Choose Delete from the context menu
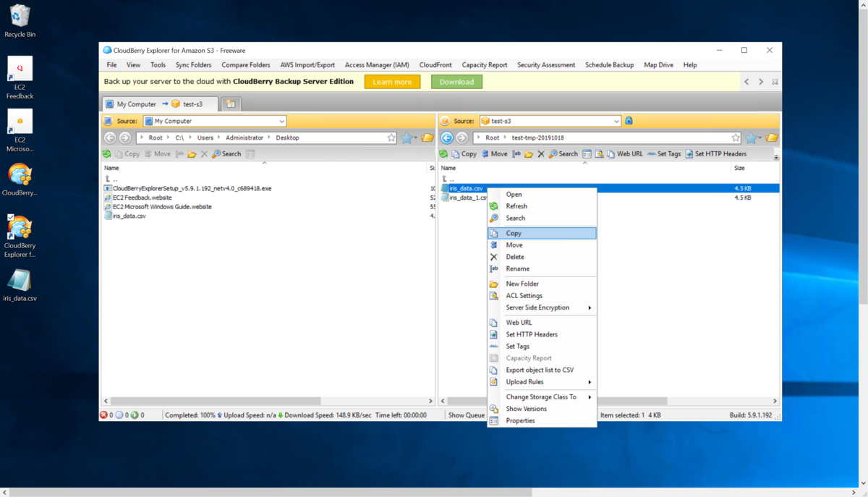The height and width of the screenshot is (497, 868). coord(542,257)
